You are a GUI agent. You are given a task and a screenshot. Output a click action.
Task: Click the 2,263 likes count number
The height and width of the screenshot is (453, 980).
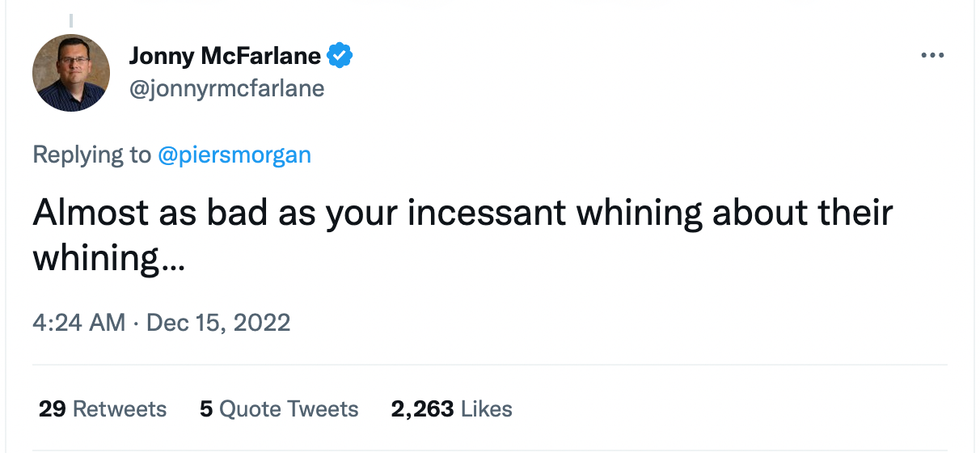(x=422, y=409)
